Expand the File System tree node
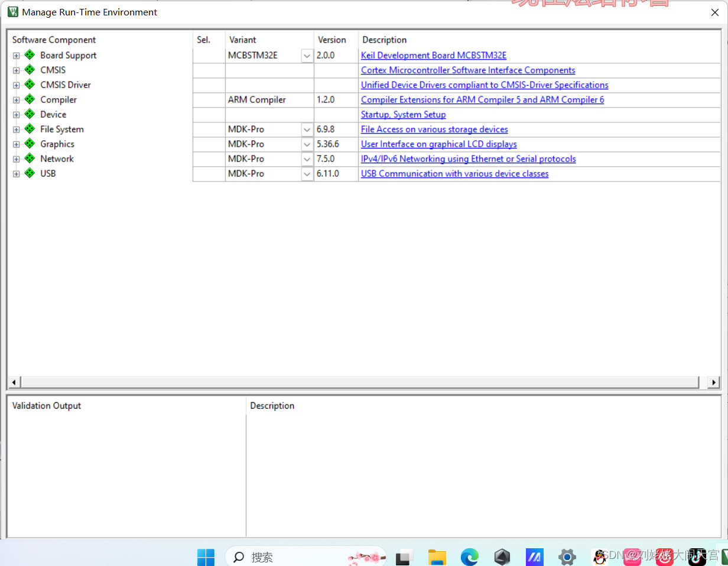The width and height of the screenshot is (728, 566). tap(16, 130)
